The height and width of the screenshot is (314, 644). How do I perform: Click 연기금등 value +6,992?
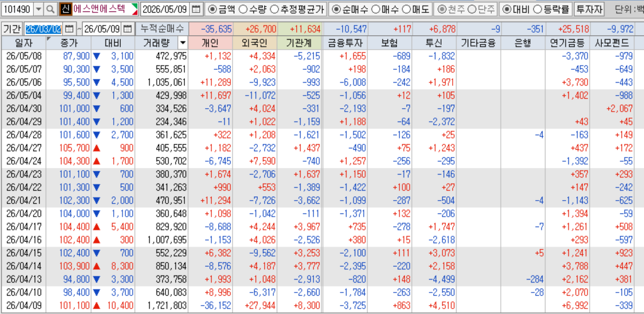[575, 306]
